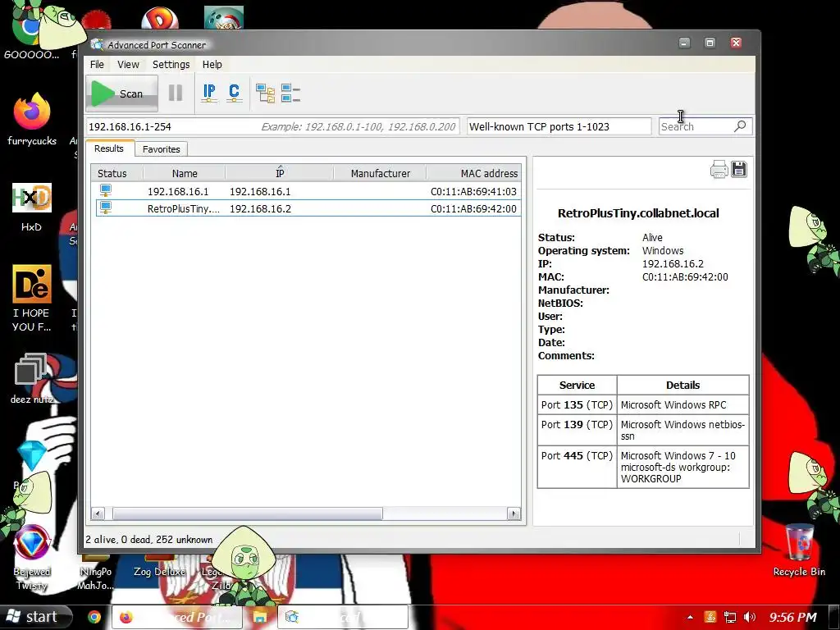
Task: Click the Port 139 (TCP) service cell
Action: (577, 430)
